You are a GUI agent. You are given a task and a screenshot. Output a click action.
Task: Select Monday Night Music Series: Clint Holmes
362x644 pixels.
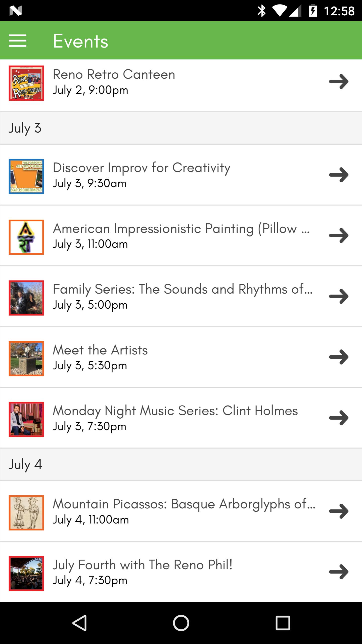click(x=175, y=411)
